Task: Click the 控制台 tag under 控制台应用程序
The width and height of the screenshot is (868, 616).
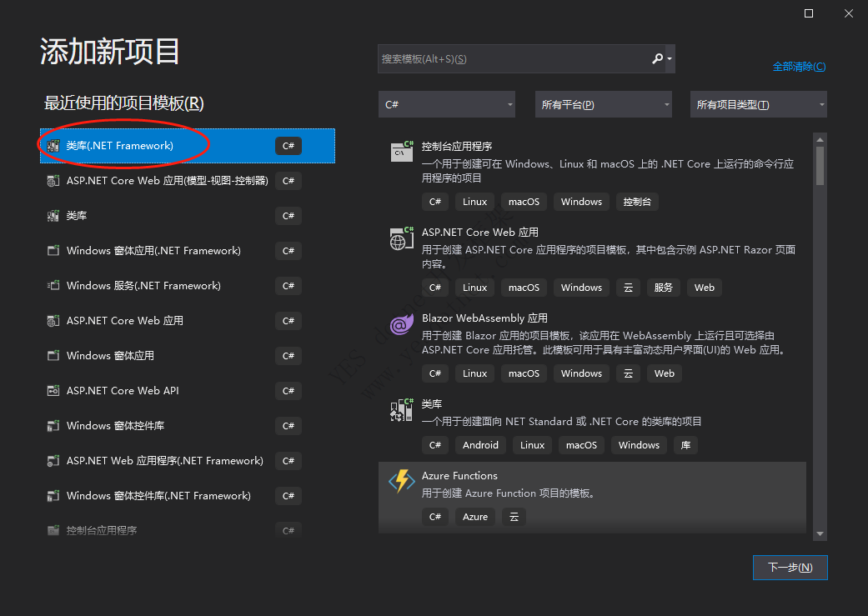Action: [637, 202]
